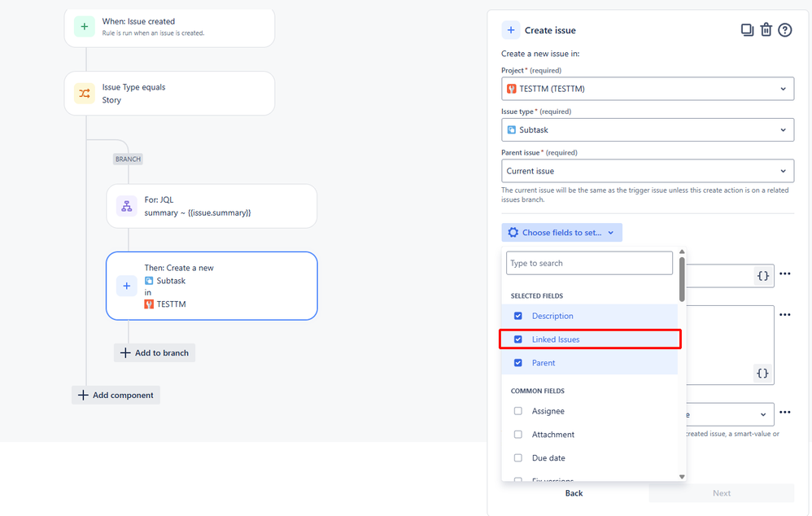Open the Project TESTTM dropdown
The height and width of the screenshot is (516, 812).
point(648,89)
